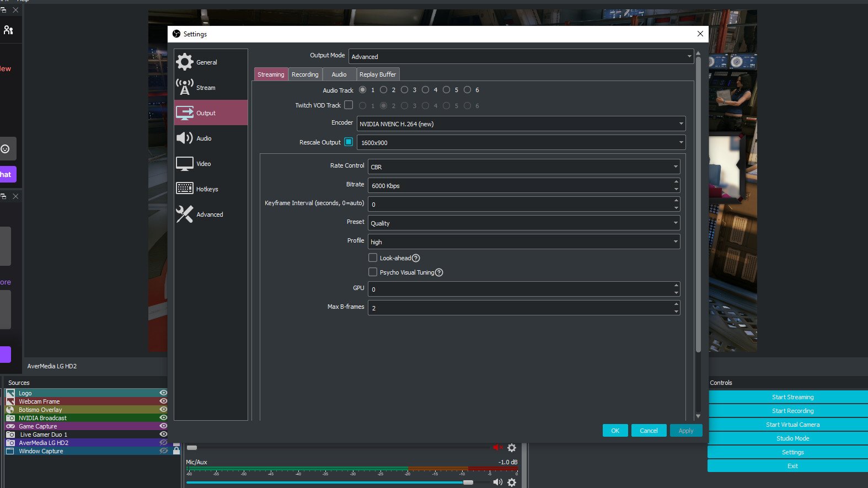Click Webcam Frame source image icon
Image resolution: width=868 pixels, height=488 pixels.
click(10, 401)
